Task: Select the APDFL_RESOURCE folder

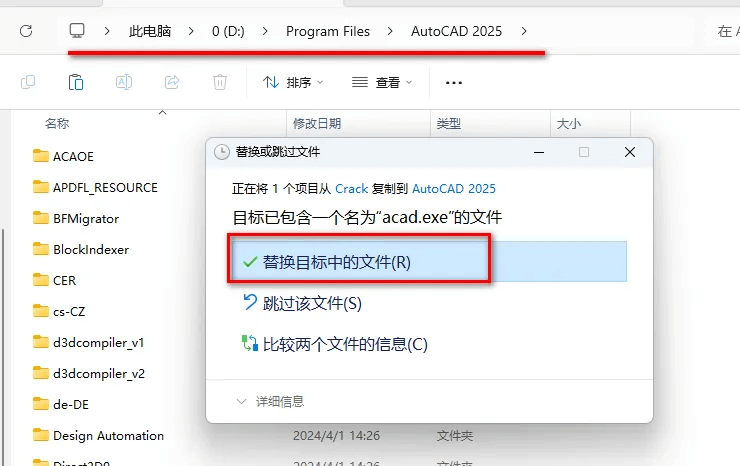Action: (95, 187)
